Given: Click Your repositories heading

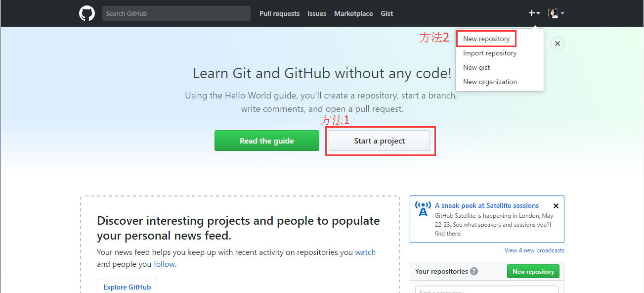Looking at the screenshot, I should (441, 271).
